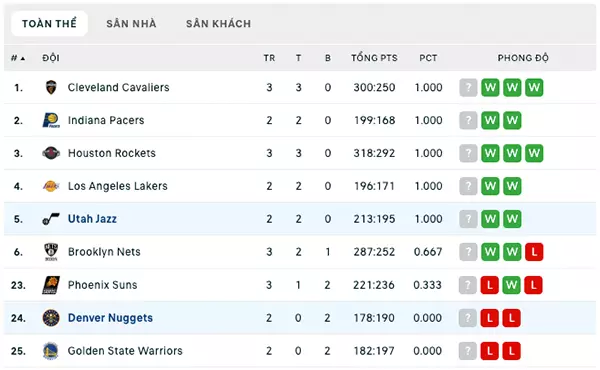
Task: Click the Phoenix Suns logo
Action: click(x=51, y=285)
